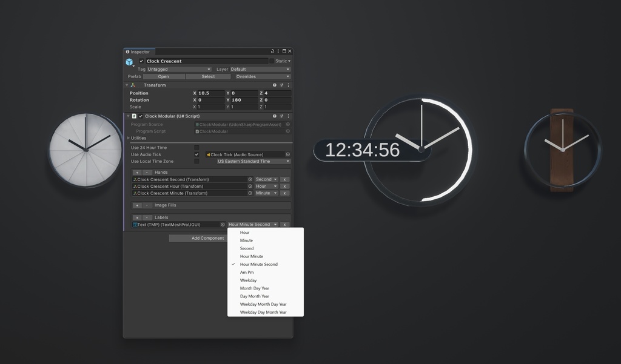The height and width of the screenshot is (364, 621).
Task: Click the Add Component button
Action: coord(198,238)
